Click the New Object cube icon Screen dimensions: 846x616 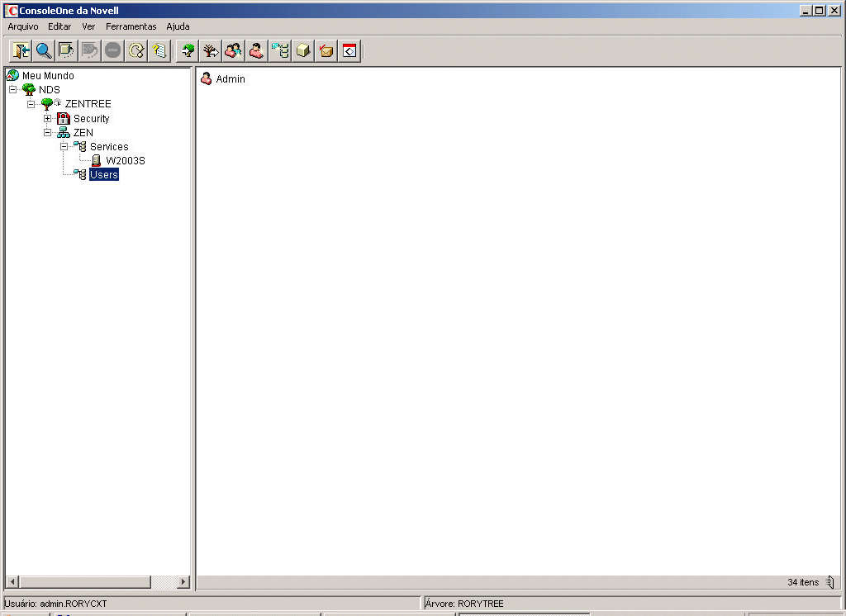click(x=303, y=51)
